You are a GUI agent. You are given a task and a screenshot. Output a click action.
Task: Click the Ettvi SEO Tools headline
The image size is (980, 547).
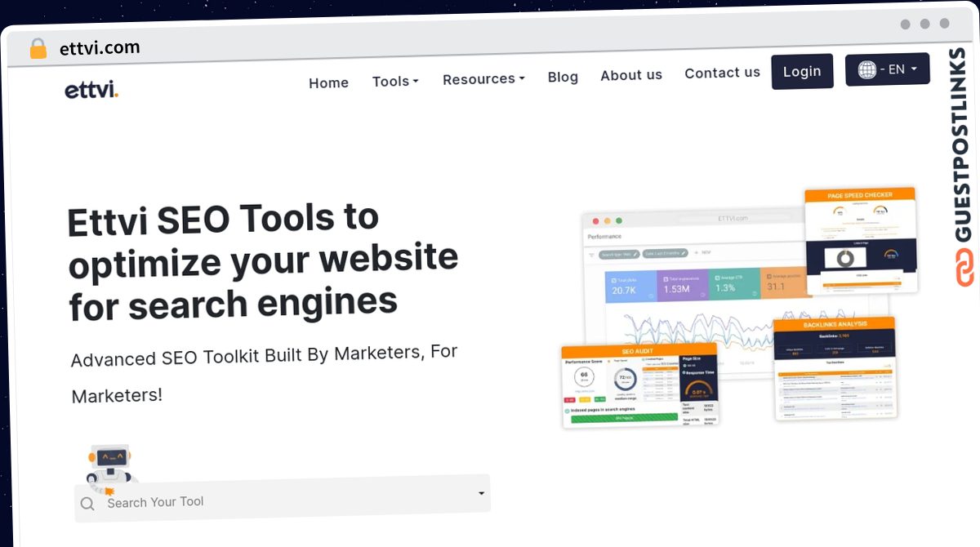[x=262, y=262]
